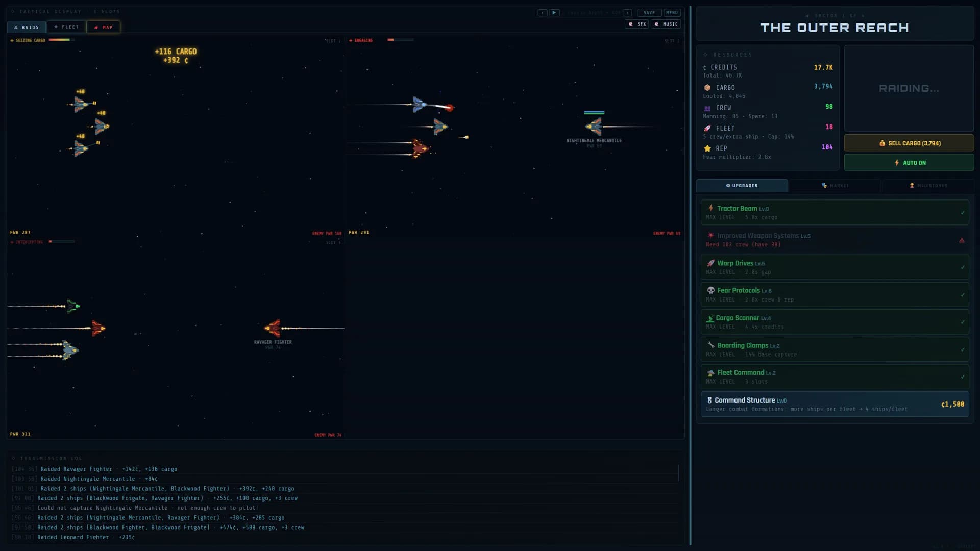
Task: Click the Market tab cart icon
Action: [824, 186]
